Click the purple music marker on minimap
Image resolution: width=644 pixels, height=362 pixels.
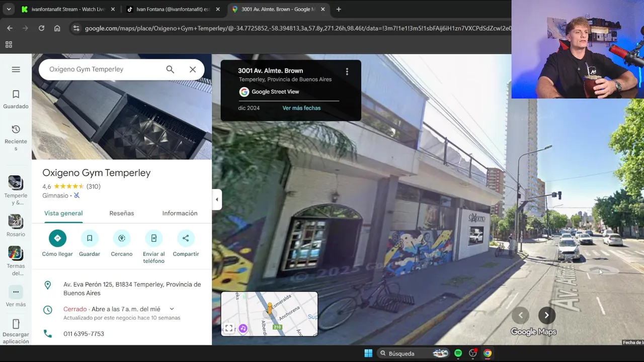pyautogui.click(x=243, y=328)
